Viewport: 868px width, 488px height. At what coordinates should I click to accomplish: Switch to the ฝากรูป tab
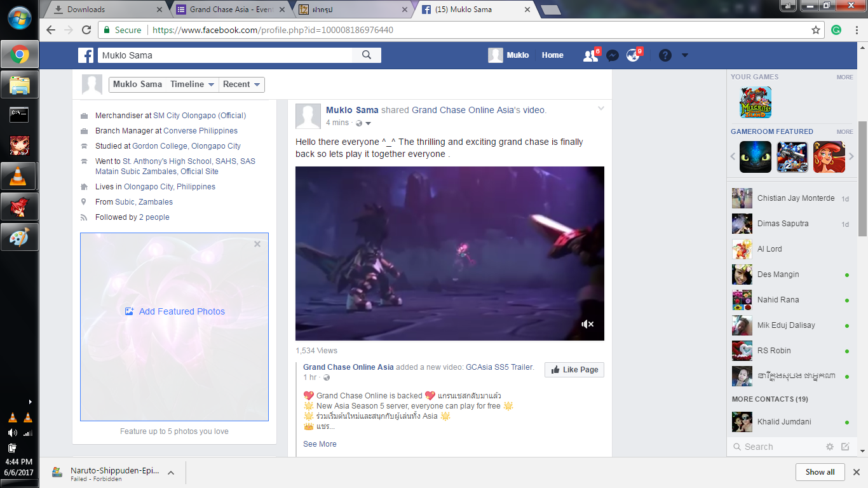(353, 10)
